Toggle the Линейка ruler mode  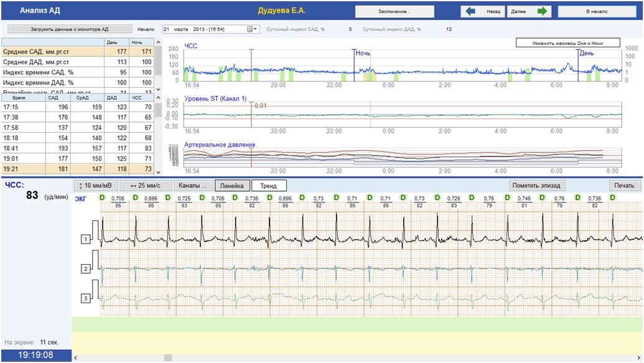click(x=233, y=186)
